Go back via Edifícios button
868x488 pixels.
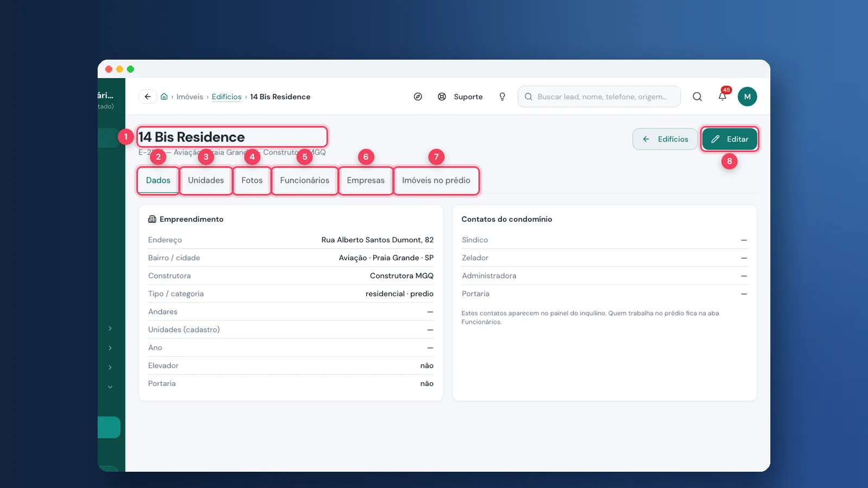pyautogui.click(x=665, y=139)
